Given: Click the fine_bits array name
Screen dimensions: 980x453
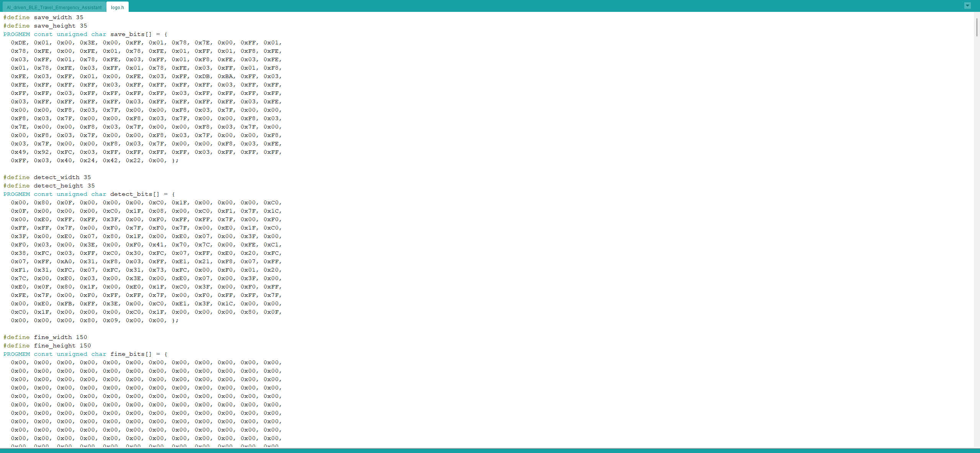Looking at the screenshot, I should tap(127, 354).
